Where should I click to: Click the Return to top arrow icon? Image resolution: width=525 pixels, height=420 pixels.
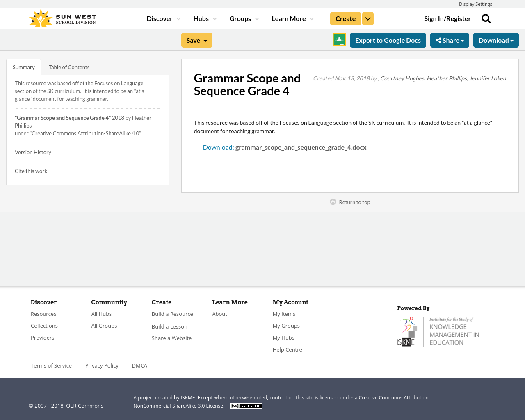pyautogui.click(x=332, y=201)
